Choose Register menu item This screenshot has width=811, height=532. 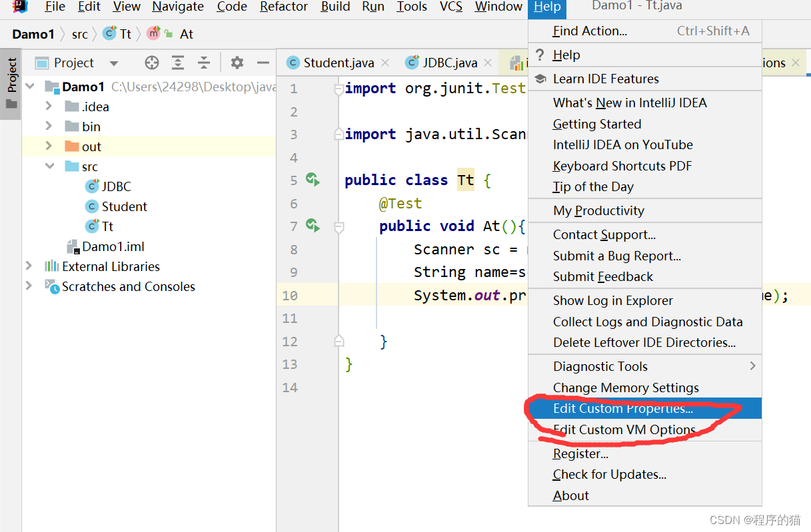click(x=645, y=453)
